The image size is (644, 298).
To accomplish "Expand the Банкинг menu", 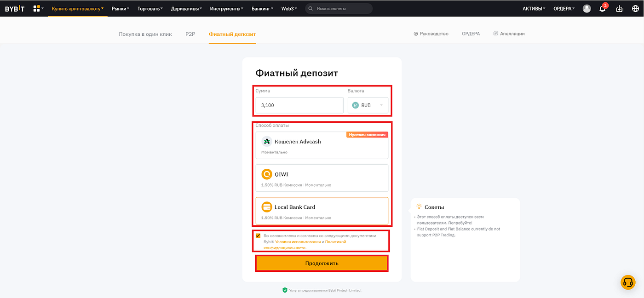I will (x=263, y=8).
